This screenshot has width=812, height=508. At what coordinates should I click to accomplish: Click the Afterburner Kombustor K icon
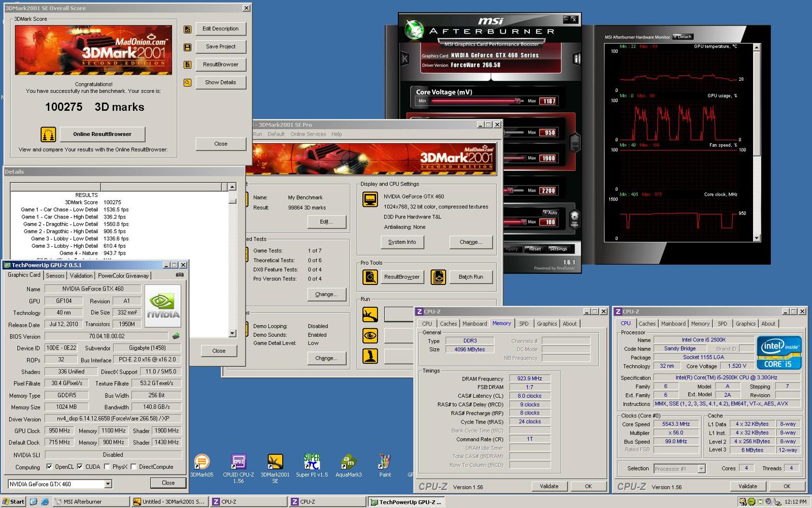(405, 59)
